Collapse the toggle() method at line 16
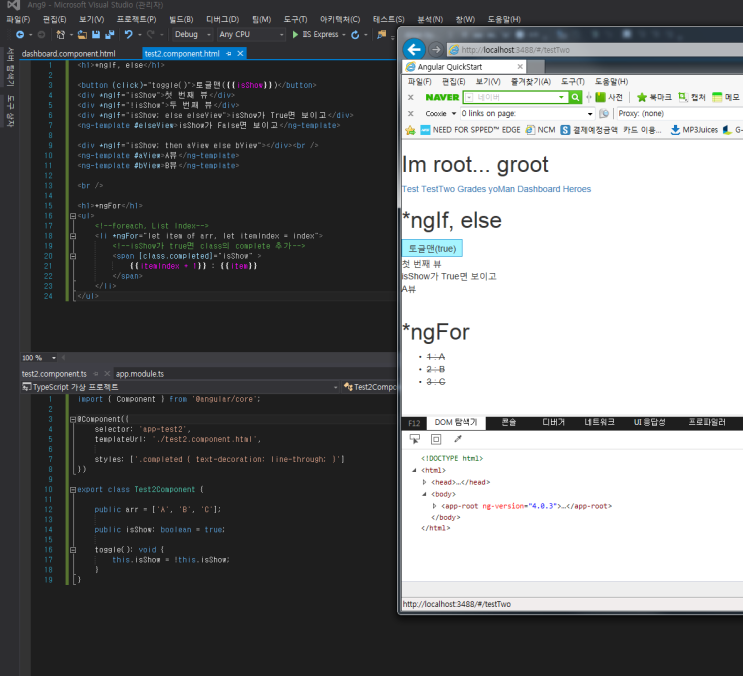This screenshot has height=676, width=743. click(73, 550)
